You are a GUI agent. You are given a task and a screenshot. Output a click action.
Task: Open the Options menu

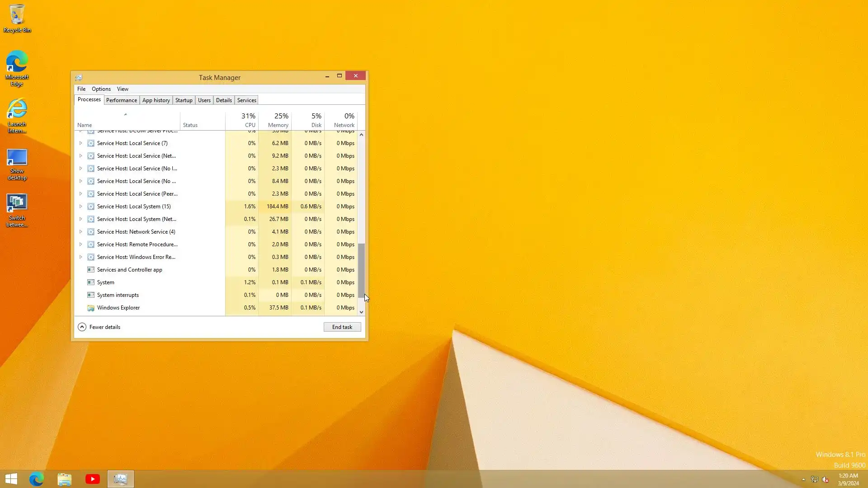(101, 89)
